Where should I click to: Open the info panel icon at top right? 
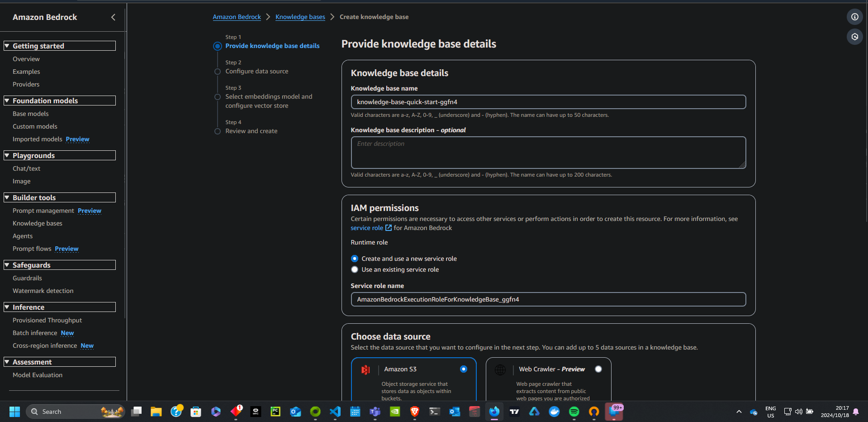pyautogui.click(x=854, y=17)
